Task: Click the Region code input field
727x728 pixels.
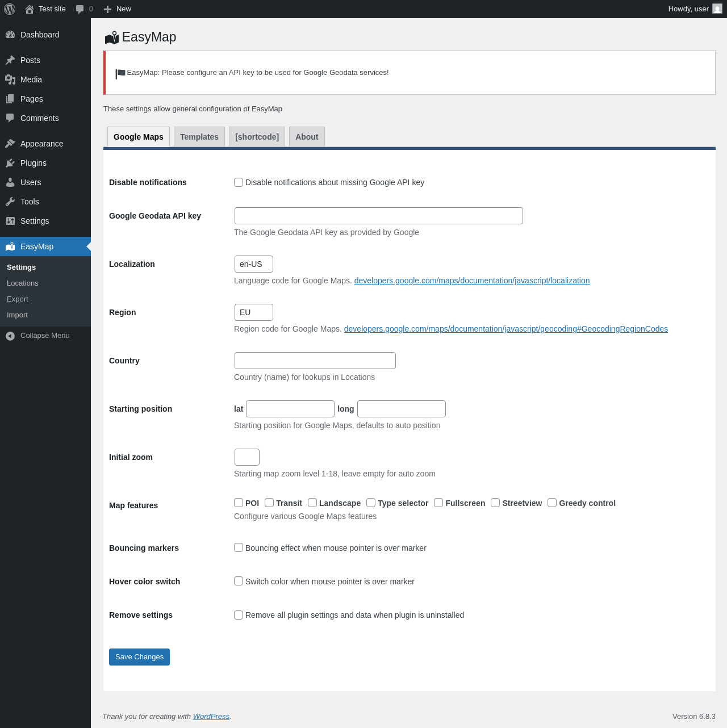Action: [254, 312]
